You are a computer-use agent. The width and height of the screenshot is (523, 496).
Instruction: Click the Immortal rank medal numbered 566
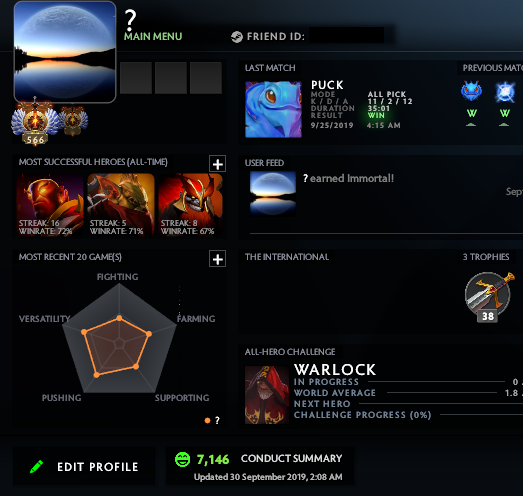click(x=35, y=122)
